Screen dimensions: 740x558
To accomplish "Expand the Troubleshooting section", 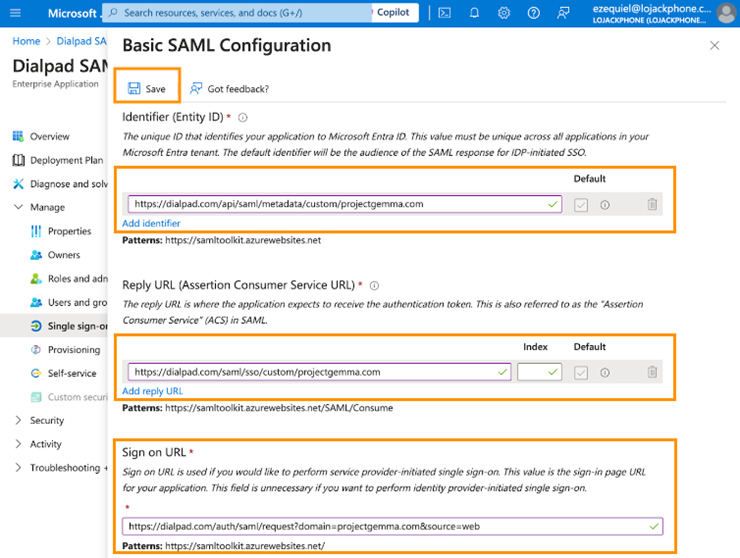I will point(18,467).
